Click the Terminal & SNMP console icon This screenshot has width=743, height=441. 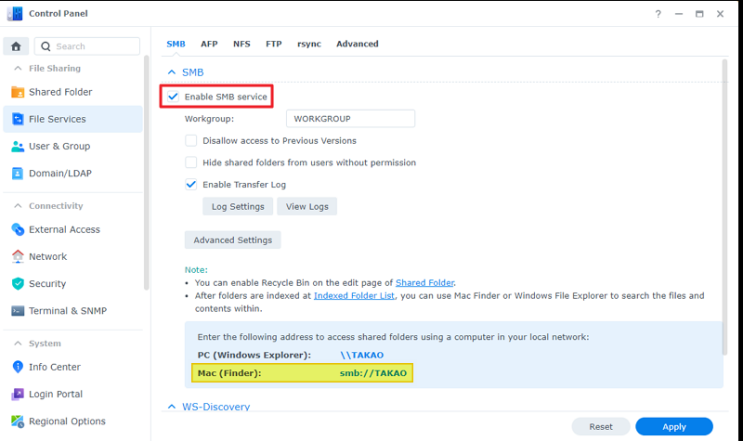click(18, 311)
